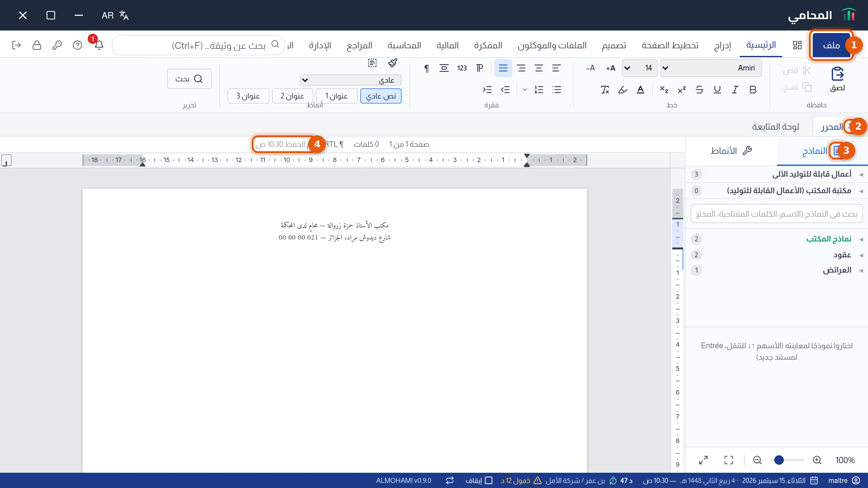The width and height of the screenshot is (868, 488).
Task: Decrease font size with −A
Action: (590, 68)
